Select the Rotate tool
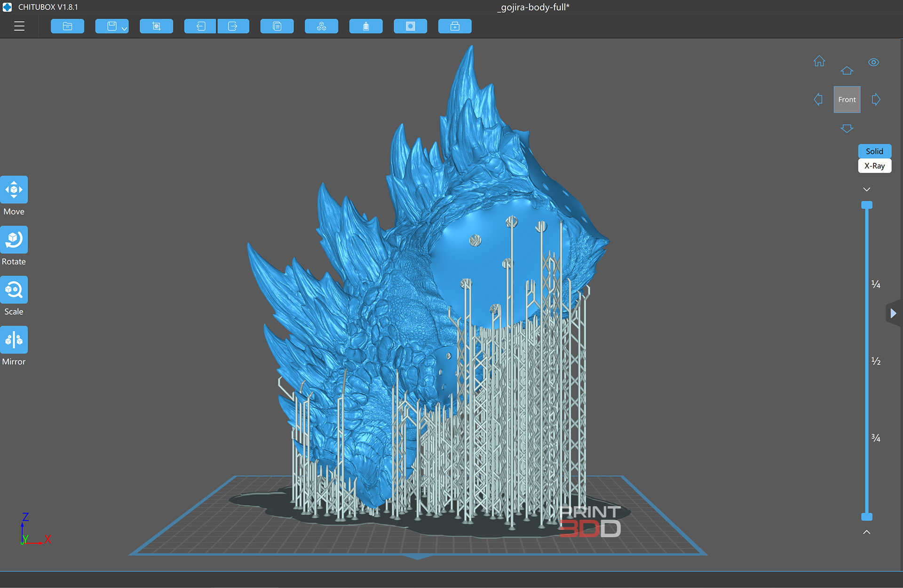The height and width of the screenshot is (588, 903). click(x=14, y=239)
